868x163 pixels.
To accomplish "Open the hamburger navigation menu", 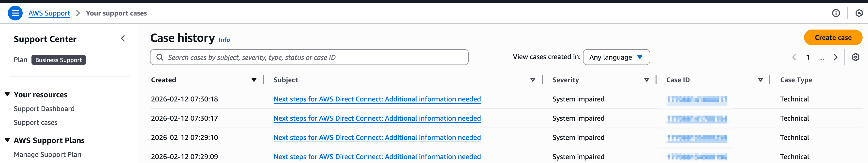I will (15, 13).
